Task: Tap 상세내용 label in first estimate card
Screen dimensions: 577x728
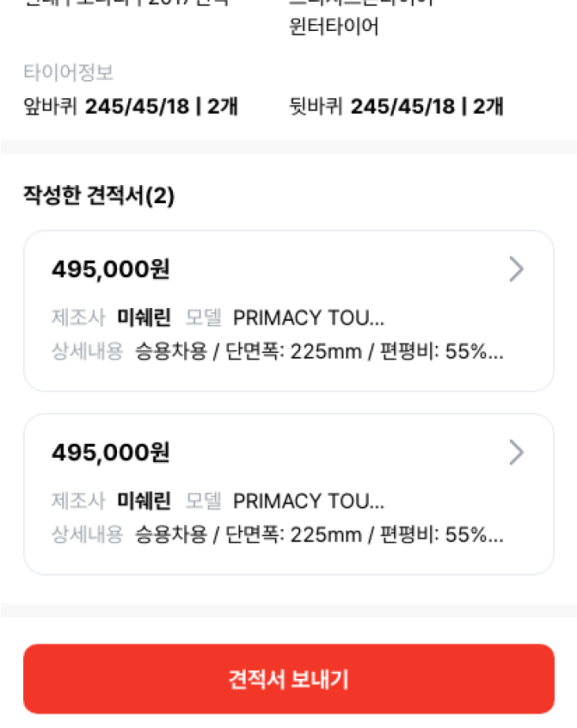Action: coord(87,351)
